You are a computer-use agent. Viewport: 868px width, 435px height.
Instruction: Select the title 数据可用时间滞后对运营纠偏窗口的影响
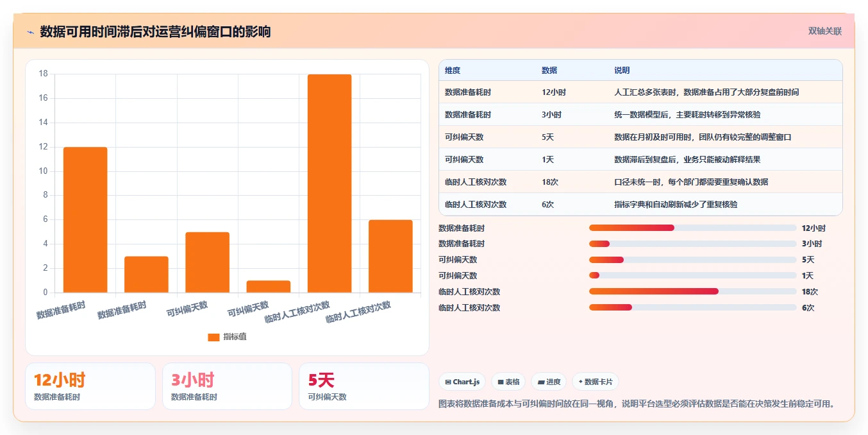pyautogui.click(x=155, y=31)
